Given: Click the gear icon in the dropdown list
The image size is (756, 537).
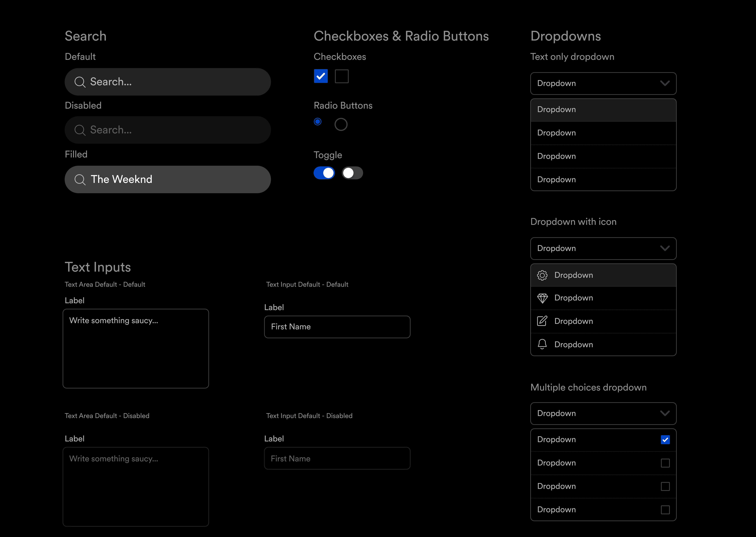Looking at the screenshot, I should 542,275.
